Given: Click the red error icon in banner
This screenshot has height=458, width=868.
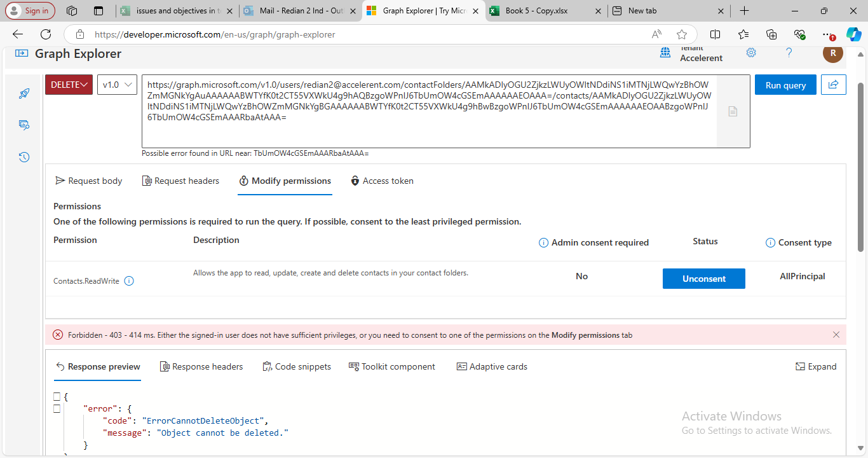Looking at the screenshot, I should click(x=58, y=335).
